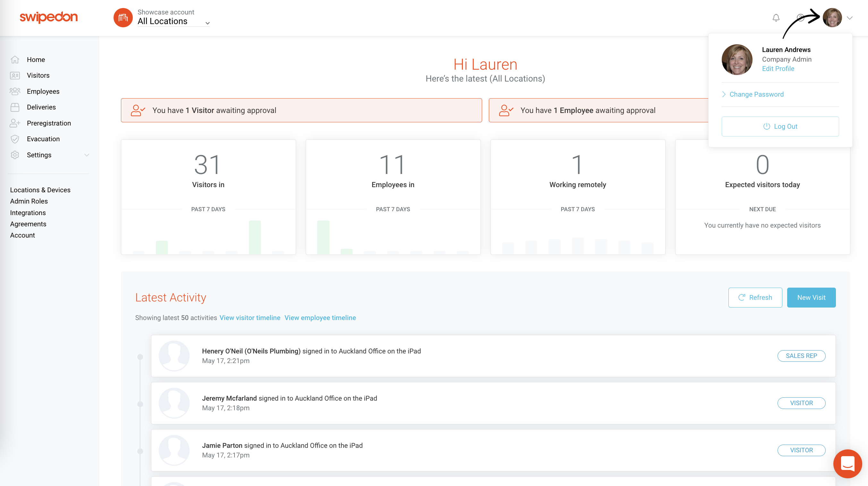Click the Settings gear icon
This screenshot has width=868, height=486.
tap(15, 155)
